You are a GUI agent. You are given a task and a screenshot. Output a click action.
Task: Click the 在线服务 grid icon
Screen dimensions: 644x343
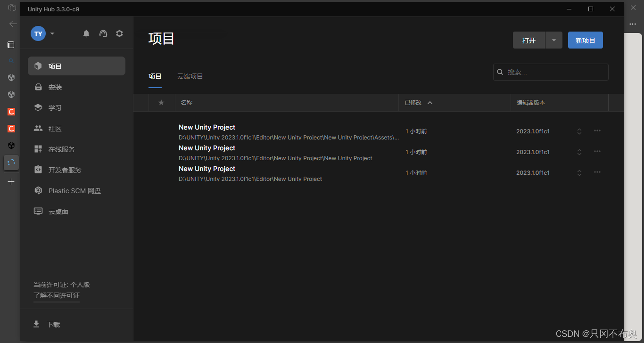point(38,149)
